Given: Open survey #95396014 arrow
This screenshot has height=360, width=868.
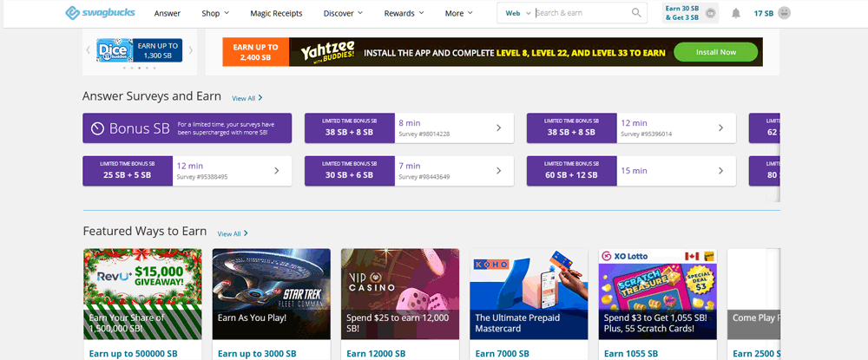Looking at the screenshot, I should [x=720, y=128].
